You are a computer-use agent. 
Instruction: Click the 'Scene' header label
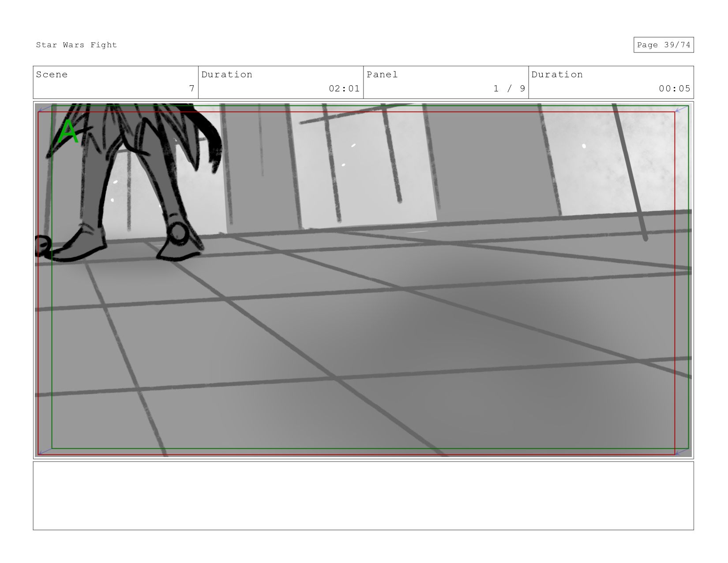[52, 75]
